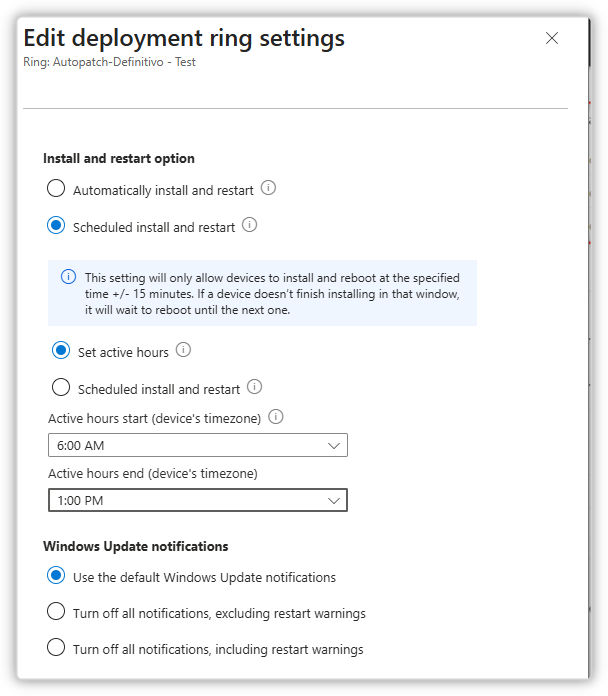
Task: Enable Use the default Windows Update notifications
Action: [57, 576]
